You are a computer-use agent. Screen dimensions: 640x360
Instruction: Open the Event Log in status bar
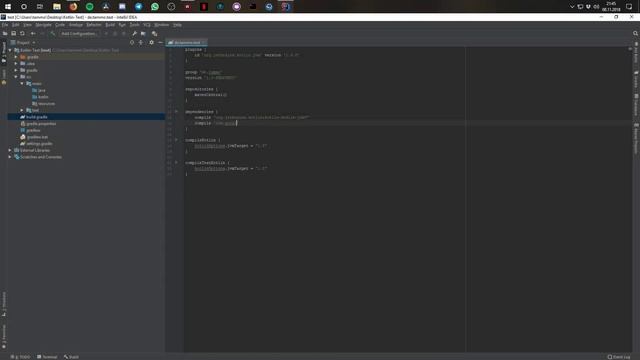pyautogui.click(x=619, y=357)
